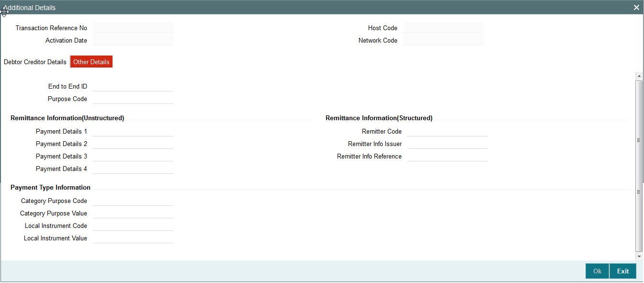Click the Remittance Information(Unstructured) heading
Viewport: 644px width, 283px height.
click(x=67, y=118)
